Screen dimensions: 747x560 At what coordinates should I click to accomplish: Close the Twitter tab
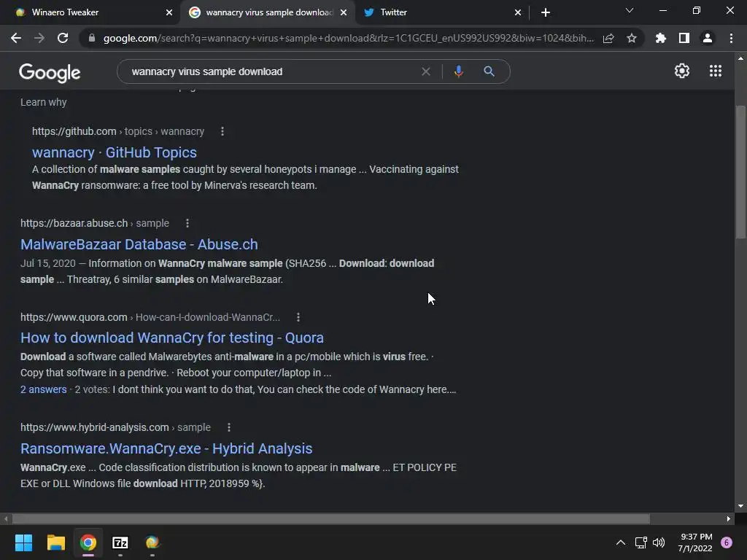(518, 12)
